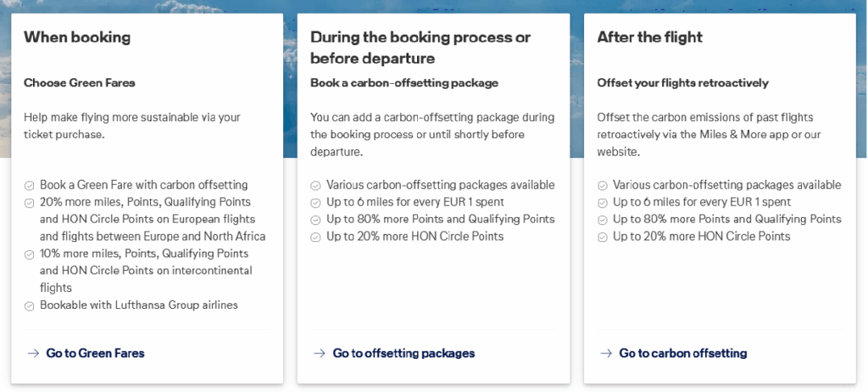Click the arrow icon before Go to offsetting packages
868x392 pixels.
pos(320,353)
